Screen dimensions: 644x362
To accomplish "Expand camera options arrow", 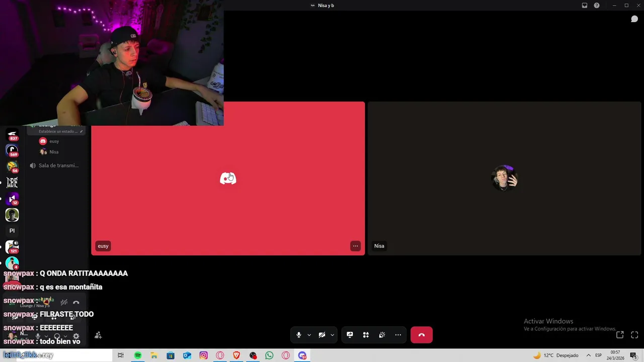I will click(x=332, y=335).
